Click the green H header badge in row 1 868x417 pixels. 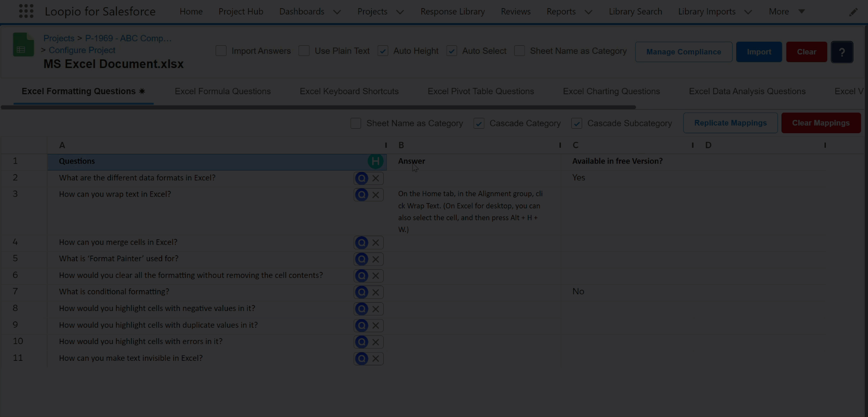click(375, 161)
